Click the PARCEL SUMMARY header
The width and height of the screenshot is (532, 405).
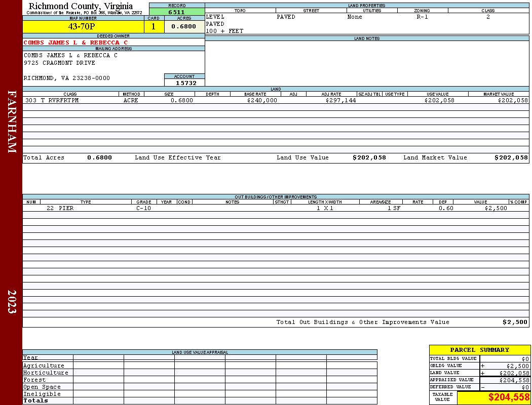pyautogui.click(x=479, y=350)
